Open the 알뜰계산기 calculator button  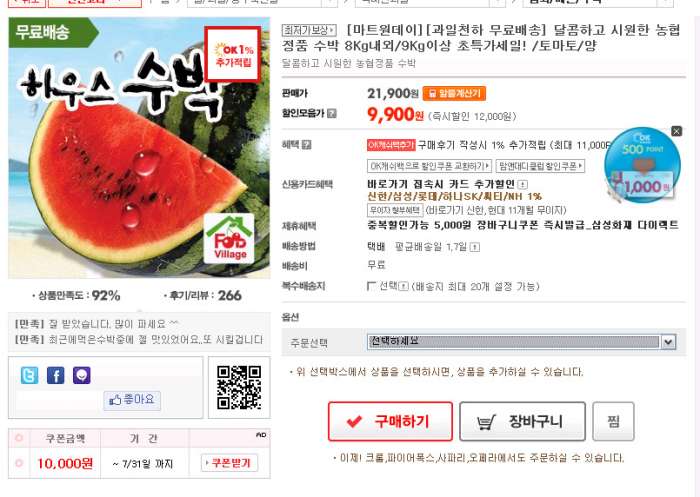454,93
